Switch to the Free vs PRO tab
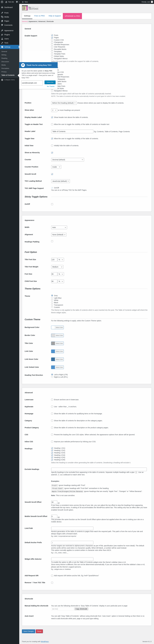The image size is (154, 644). pos(39,16)
